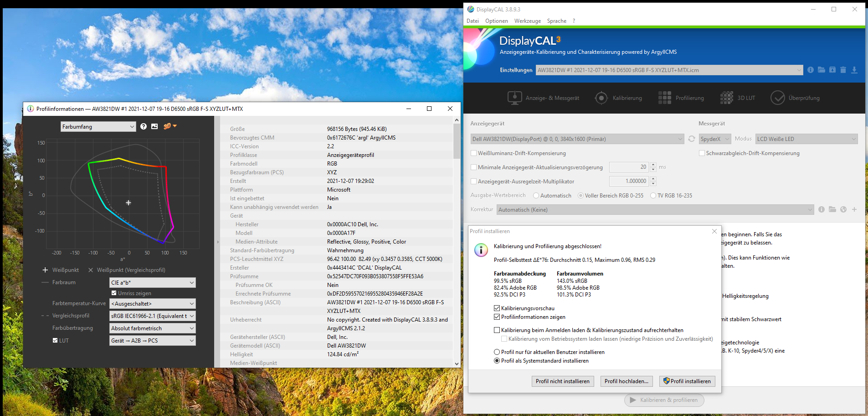Enable Weißluminanz-Drift-Kompensierung checkbox
868x416 pixels.
[x=473, y=153]
